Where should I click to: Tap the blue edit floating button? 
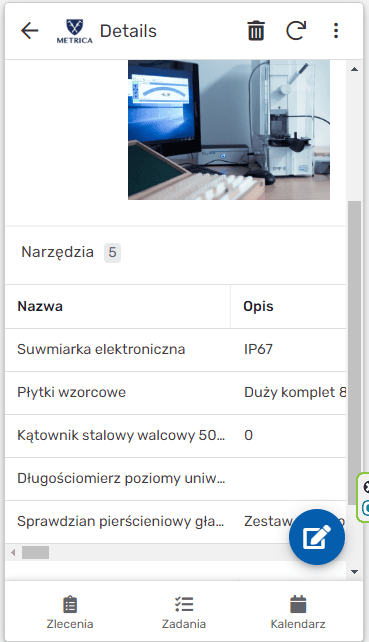[317, 537]
